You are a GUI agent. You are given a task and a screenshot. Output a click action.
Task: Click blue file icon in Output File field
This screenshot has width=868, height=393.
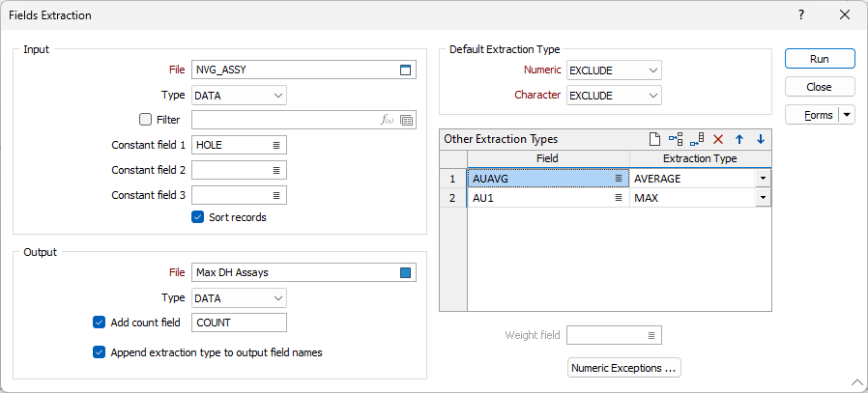click(x=406, y=272)
